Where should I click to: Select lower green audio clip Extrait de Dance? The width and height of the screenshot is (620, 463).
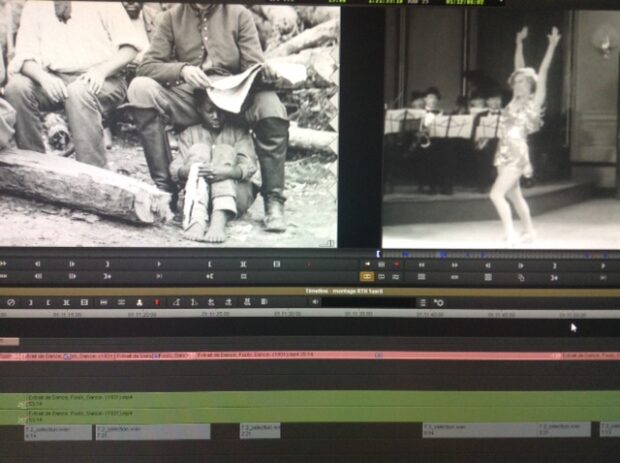point(322,415)
